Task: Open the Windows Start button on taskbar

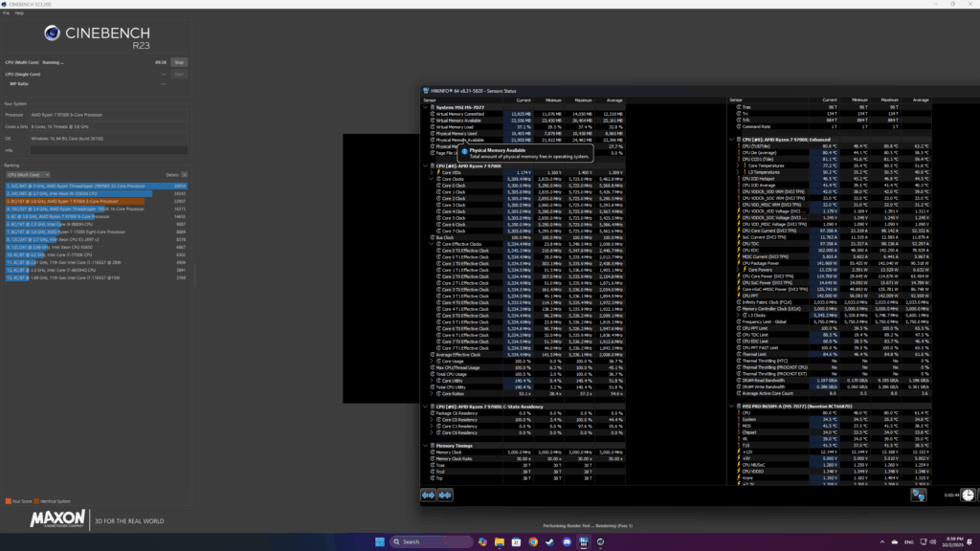Action: tap(379, 541)
